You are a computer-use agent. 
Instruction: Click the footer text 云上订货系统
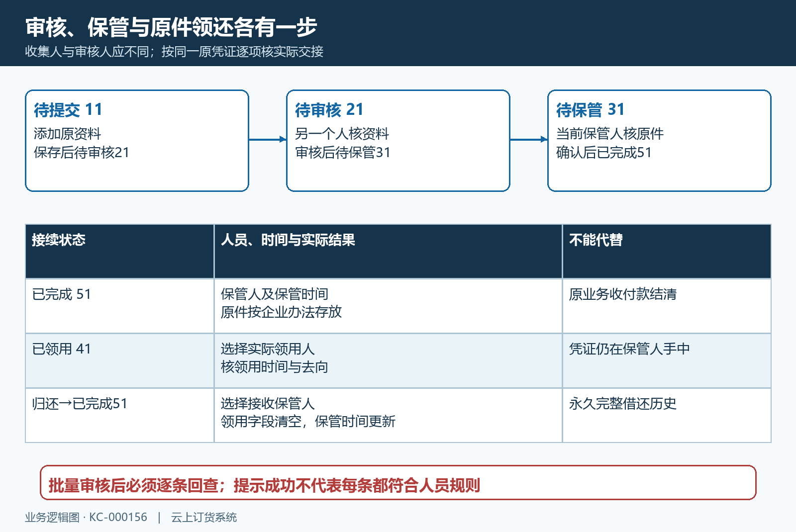[204, 517]
